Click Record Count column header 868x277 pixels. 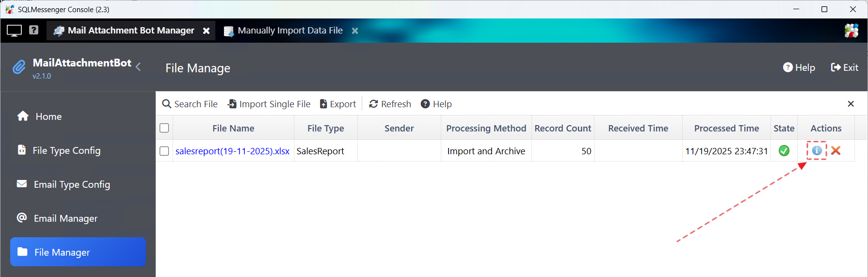563,128
